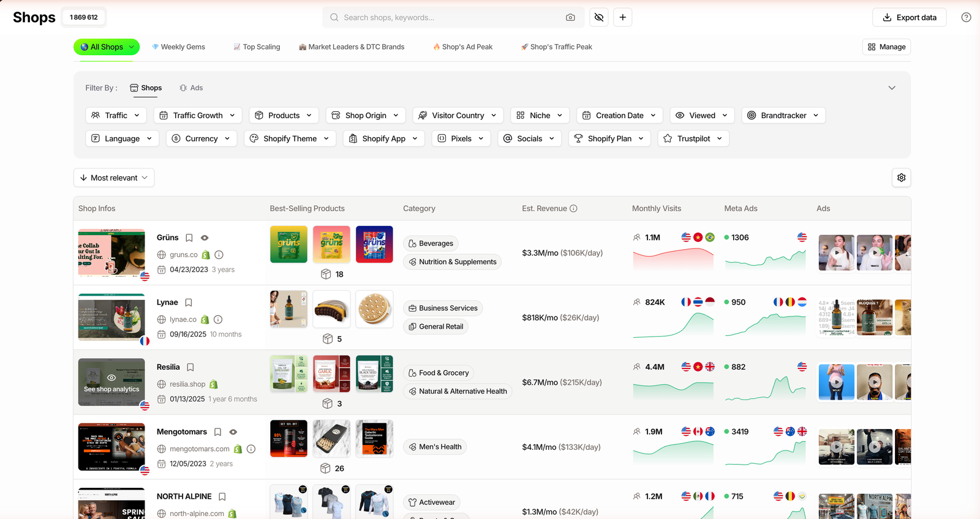Viewport: 980px width, 519px height.
Task: Click Lynae product count box icon
Action: 328,339
